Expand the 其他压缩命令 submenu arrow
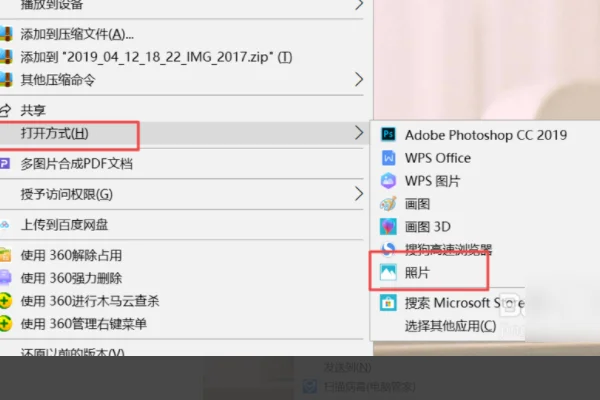Viewport: 600px width, 400px height. (x=359, y=80)
